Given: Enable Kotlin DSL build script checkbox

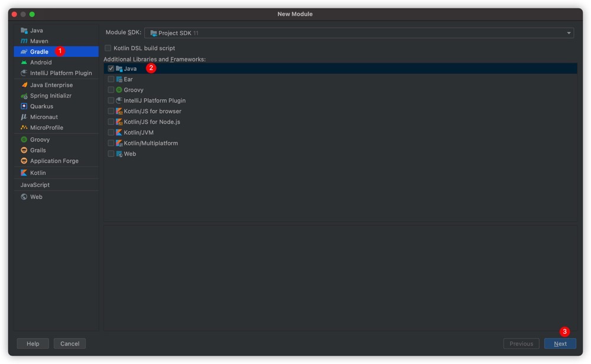Looking at the screenshot, I should 108,48.
